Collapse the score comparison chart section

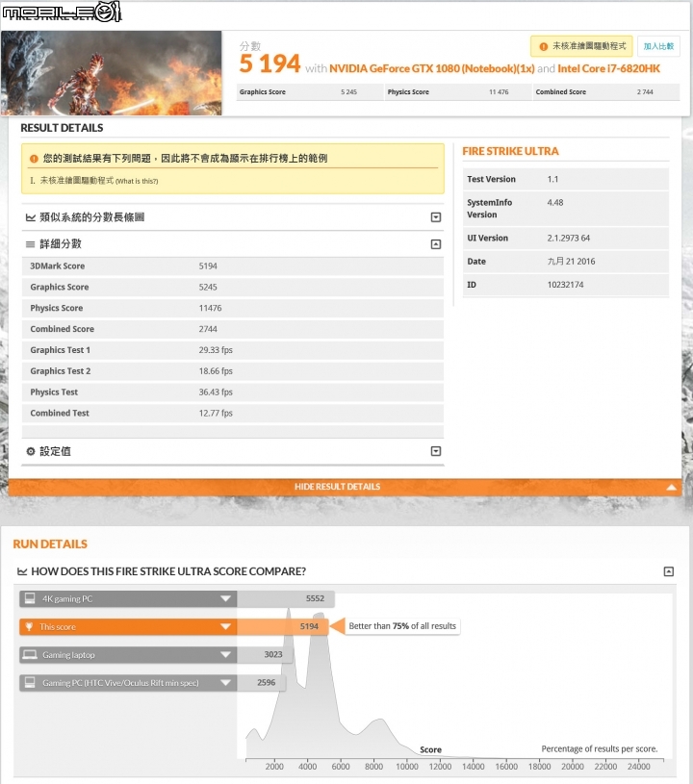pyautogui.click(x=669, y=571)
